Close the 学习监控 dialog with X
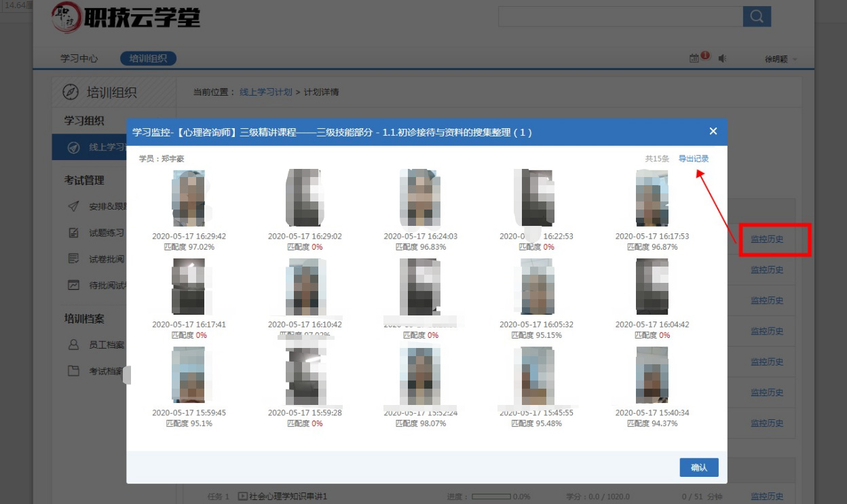This screenshot has height=504, width=847. pos(713,132)
